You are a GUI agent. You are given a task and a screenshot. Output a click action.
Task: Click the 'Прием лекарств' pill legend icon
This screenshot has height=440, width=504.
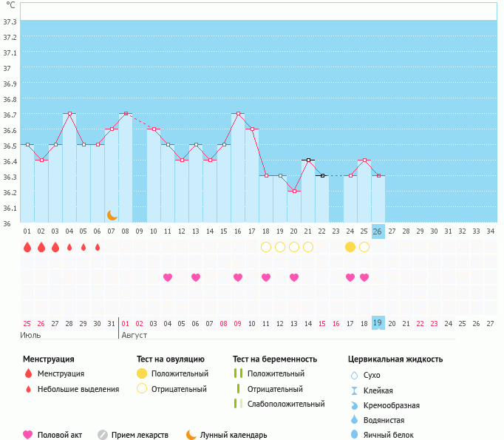click(x=103, y=435)
